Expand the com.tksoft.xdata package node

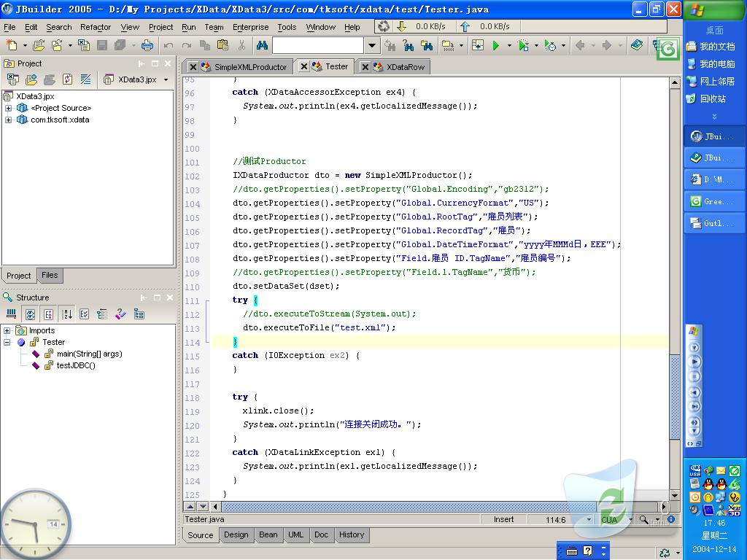[x=8, y=120]
